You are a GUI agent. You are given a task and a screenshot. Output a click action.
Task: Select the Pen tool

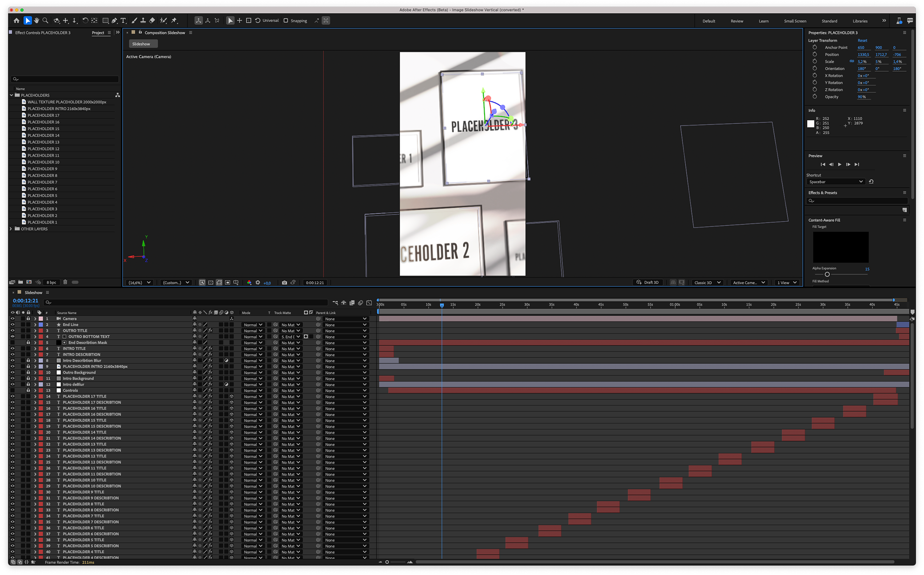coord(114,21)
